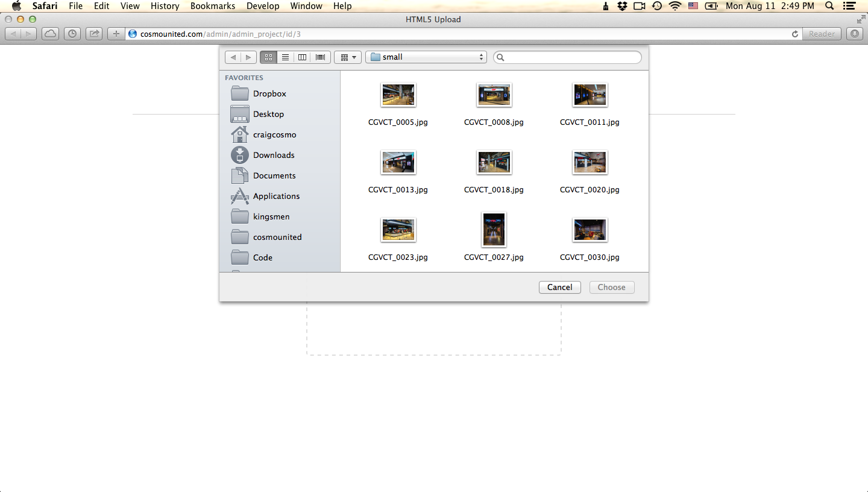Open the Bookmarks menu
Viewport: 868px width, 492px height.
tap(213, 6)
